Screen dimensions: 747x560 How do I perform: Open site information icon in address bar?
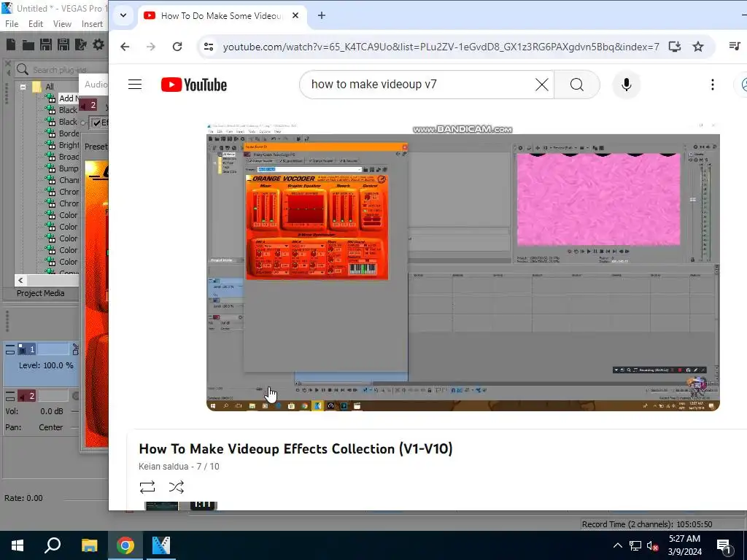[x=209, y=47]
